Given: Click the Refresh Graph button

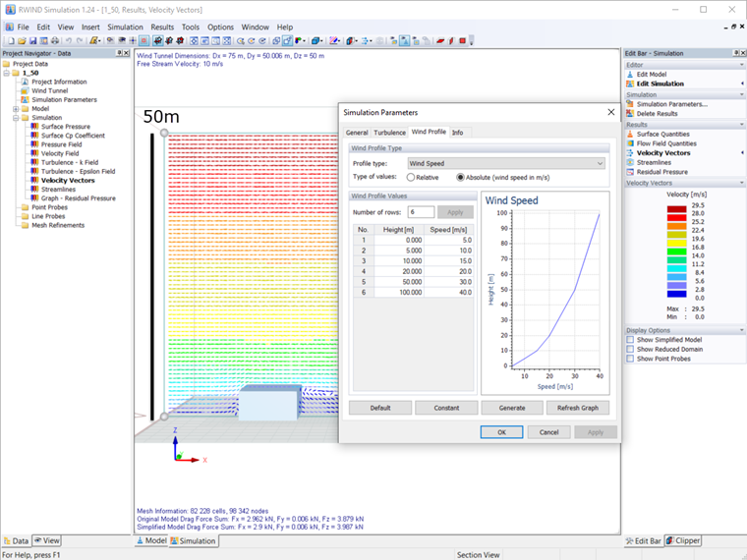Looking at the screenshot, I should point(578,408).
